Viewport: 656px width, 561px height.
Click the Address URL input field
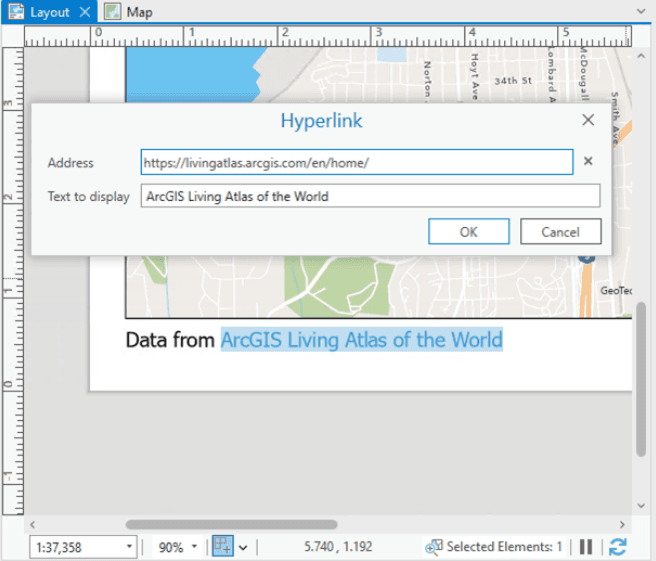coord(356,162)
